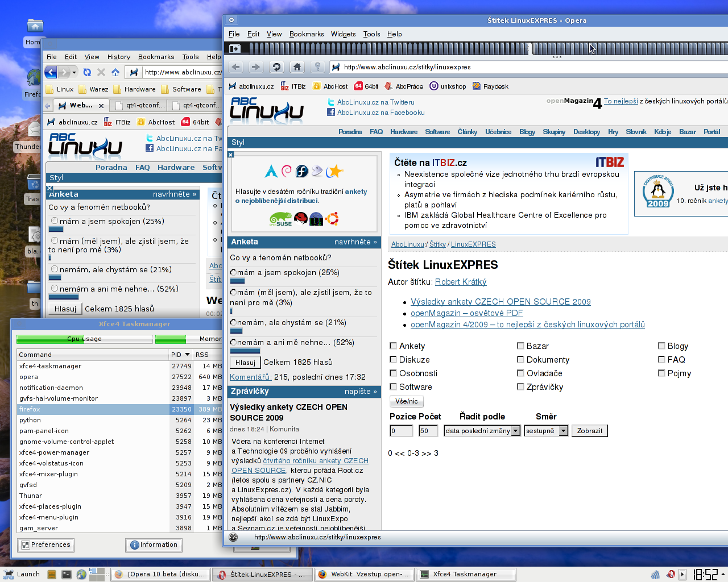Click the network tray icon
This screenshot has height=582, width=728.
[655, 575]
